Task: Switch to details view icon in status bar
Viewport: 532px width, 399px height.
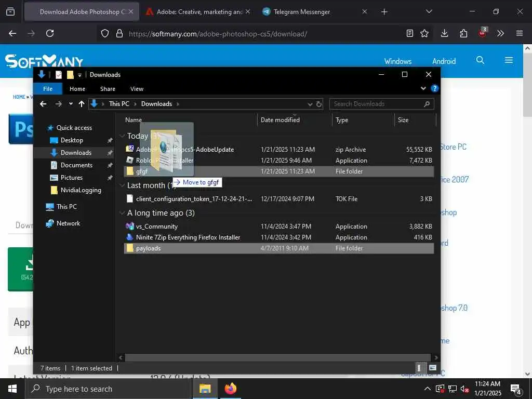Action: pos(419,368)
